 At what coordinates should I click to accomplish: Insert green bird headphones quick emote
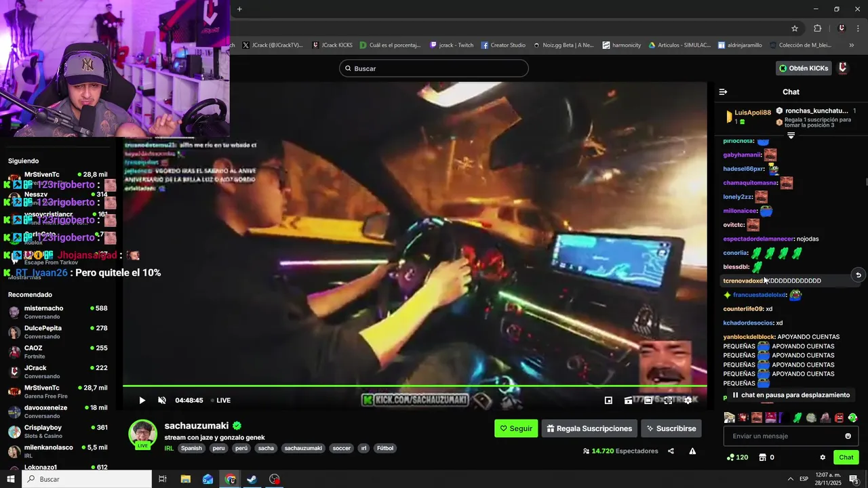pos(852,418)
